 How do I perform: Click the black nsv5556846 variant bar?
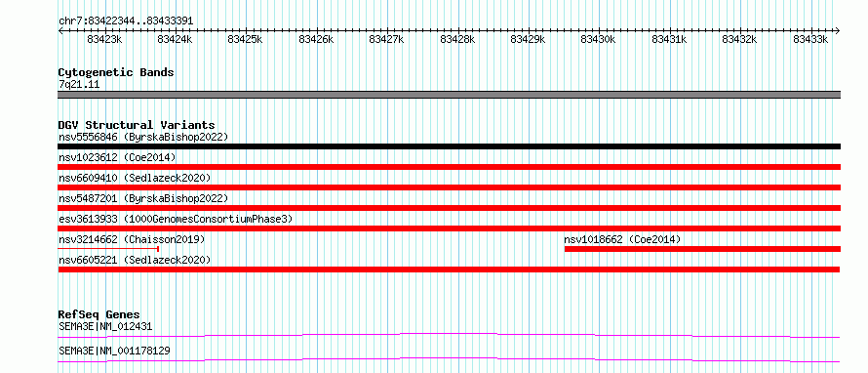click(449, 146)
